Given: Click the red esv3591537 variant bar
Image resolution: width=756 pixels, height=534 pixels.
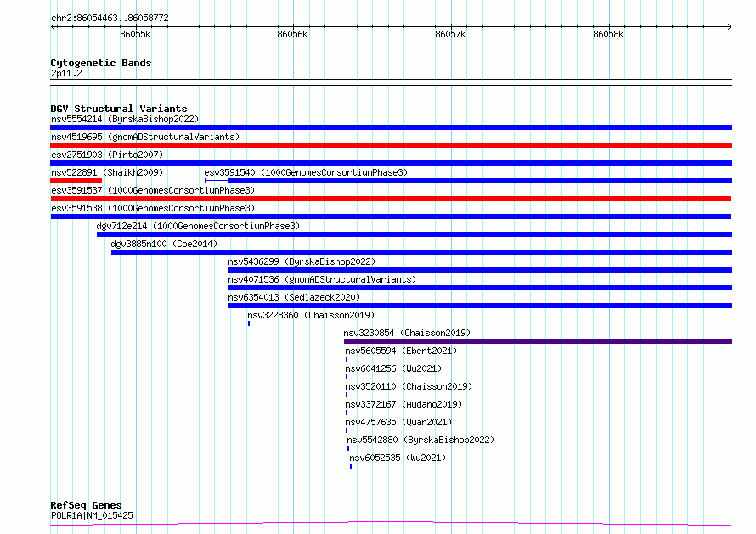Looking at the screenshot, I should pyautogui.click(x=391, y=199).
